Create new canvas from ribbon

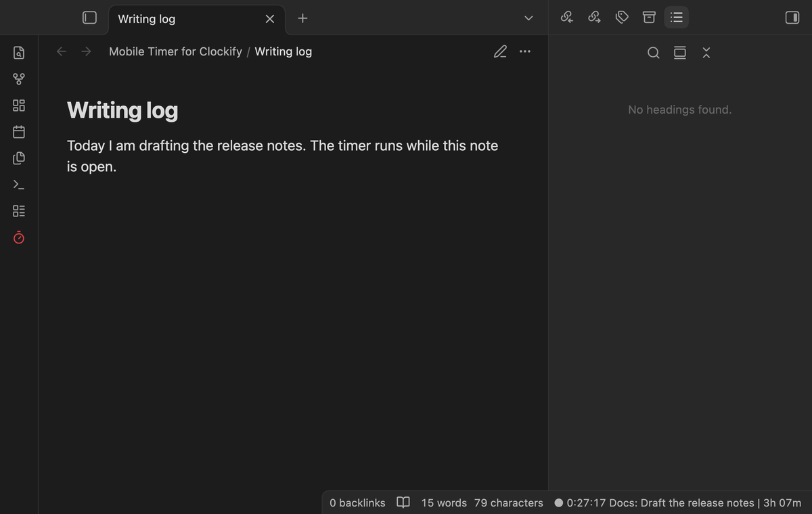[x=19, y=106]
